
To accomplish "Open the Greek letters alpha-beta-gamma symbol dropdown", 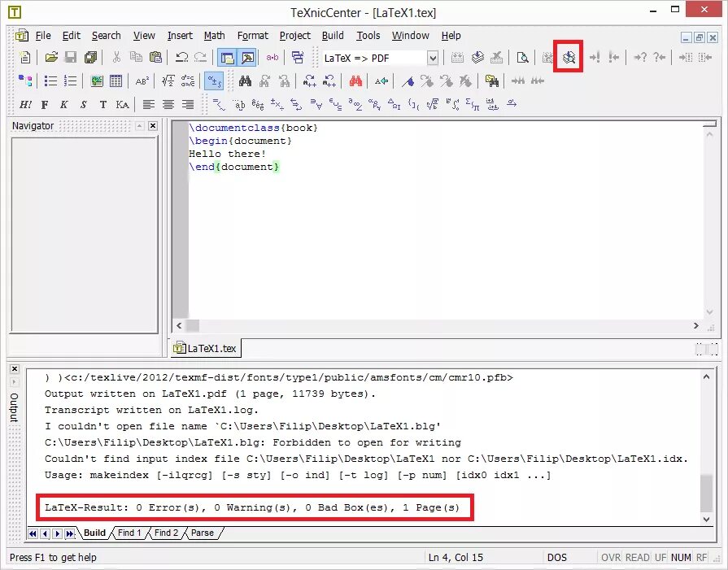I will [x=374, y=104].
